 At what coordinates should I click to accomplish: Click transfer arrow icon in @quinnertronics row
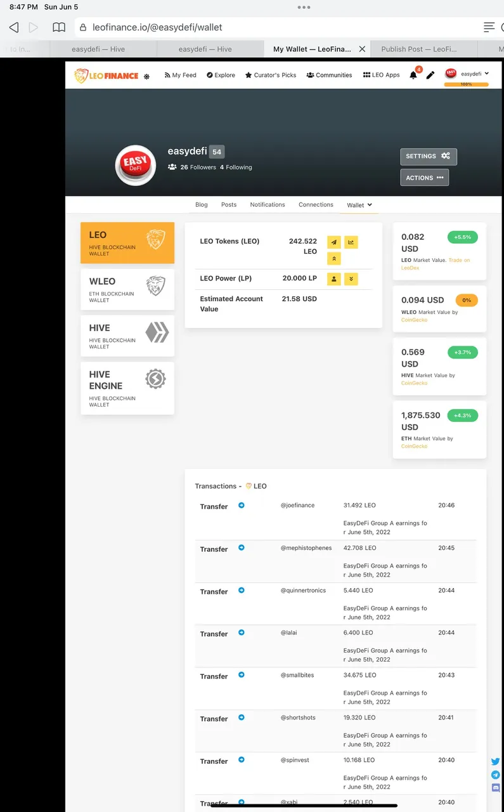[x=242, y=590]
